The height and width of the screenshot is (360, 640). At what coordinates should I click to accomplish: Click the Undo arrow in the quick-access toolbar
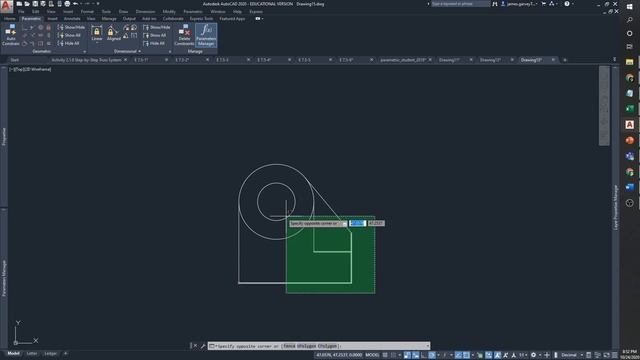pyautogui.click(x=75, y=4)
